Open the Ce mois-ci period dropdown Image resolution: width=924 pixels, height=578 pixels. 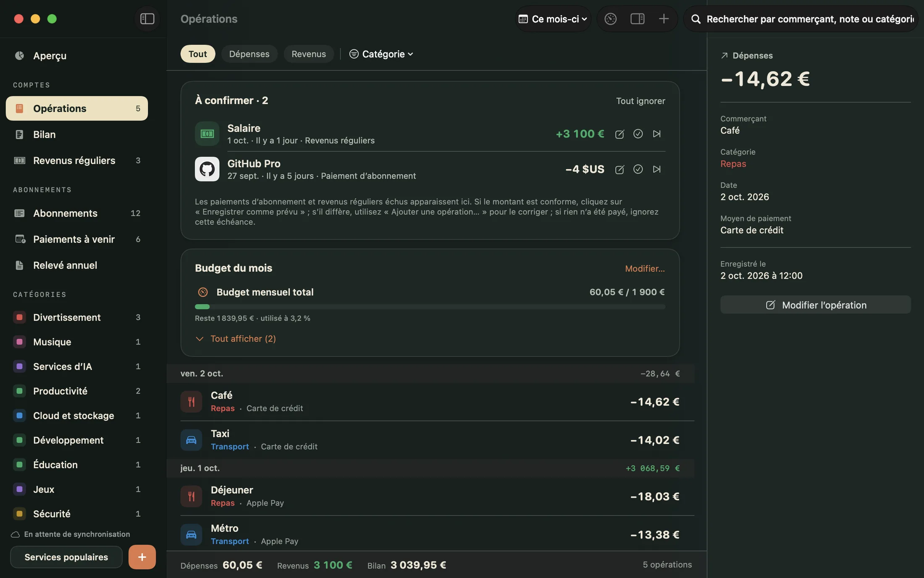coord(553,19)
